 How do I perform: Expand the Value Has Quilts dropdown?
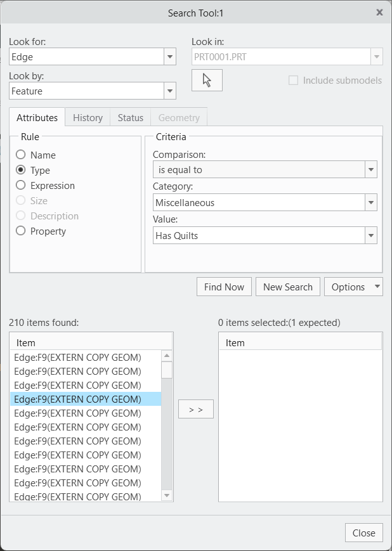pyautogui.click(x=370, y=236)
